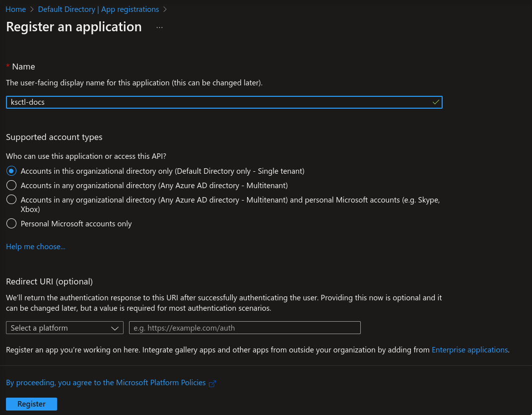This screenshot has width=532, height=415.
Task: Click the external link icon beside Platform Policies
Action: tap(212, 383)
